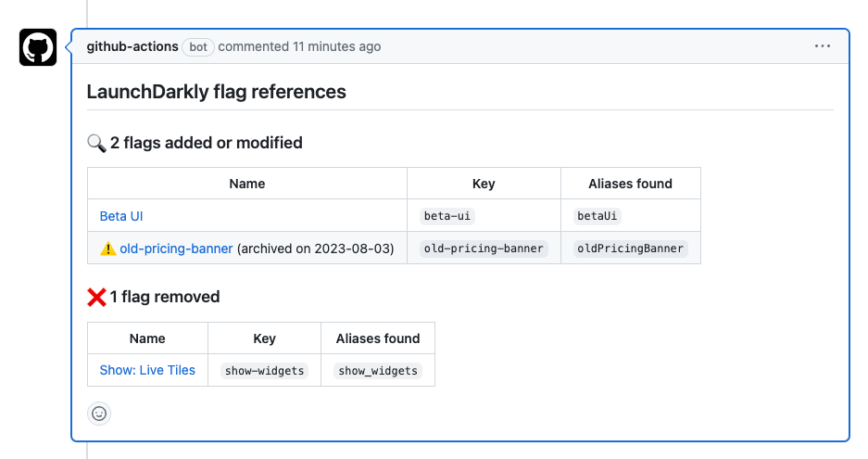Click the "2 flags added or modified" heading
Viewport: 868px width, 459px height.
[x=206, y=143]
